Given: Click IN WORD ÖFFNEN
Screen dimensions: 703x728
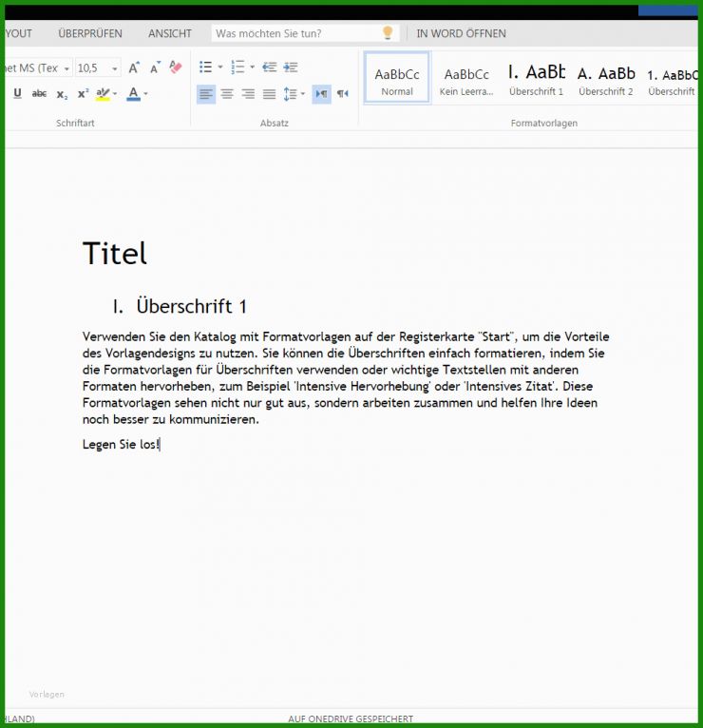Looking at the screenshot, I should click(x=462, y=33).
